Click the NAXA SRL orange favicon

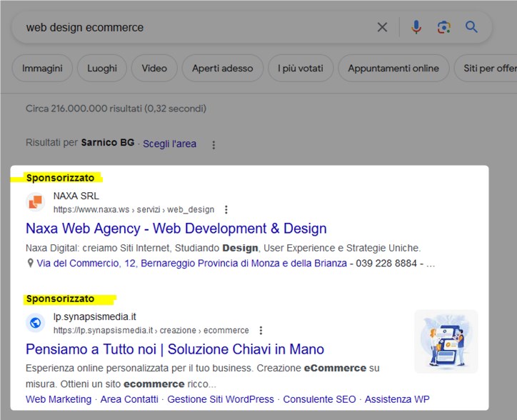[x=36, y=202]
